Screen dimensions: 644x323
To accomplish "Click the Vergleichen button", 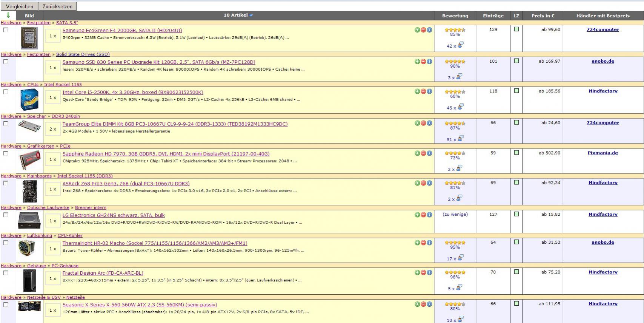I will coord(20,6).
